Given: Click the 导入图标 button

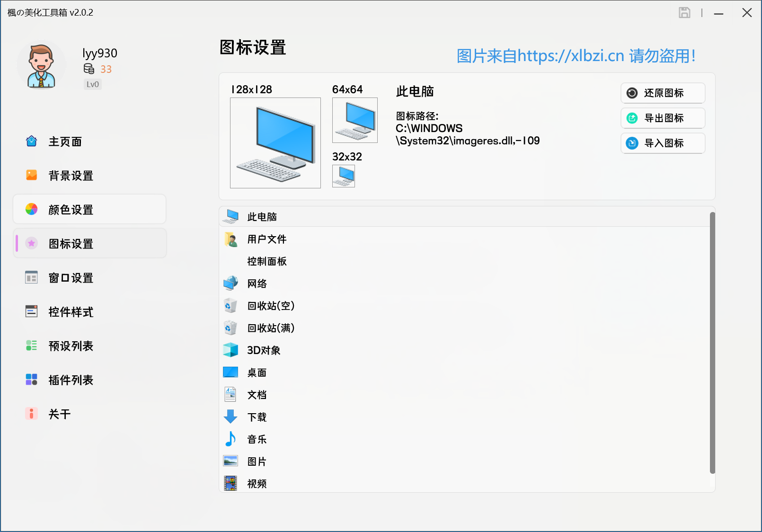Looking at the screenshot, I should pyautogui.click(x=663, y=143).
